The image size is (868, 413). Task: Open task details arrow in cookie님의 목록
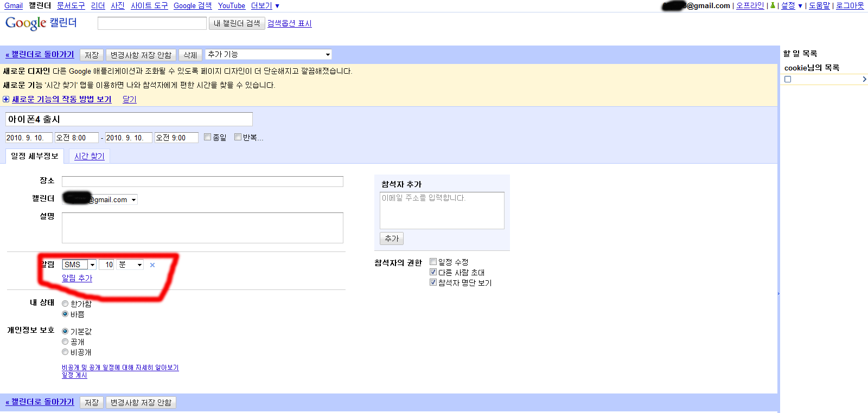coord(864,79)
